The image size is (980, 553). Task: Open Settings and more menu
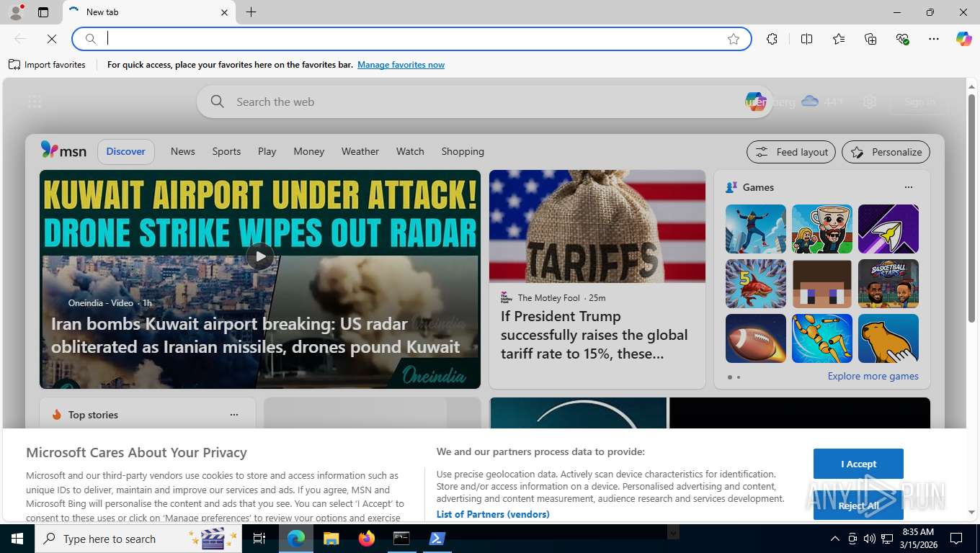(934, 39)
